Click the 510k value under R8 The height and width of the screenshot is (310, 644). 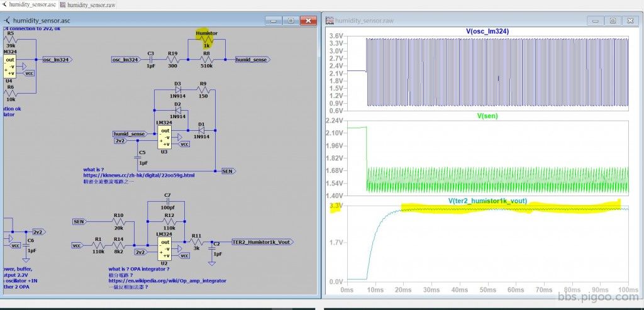(x=206, y=65)
